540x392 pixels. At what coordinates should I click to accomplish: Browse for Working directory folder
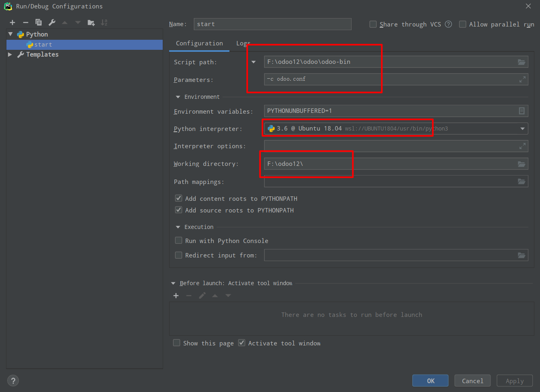pyautogui.click(x=522, y=164)
